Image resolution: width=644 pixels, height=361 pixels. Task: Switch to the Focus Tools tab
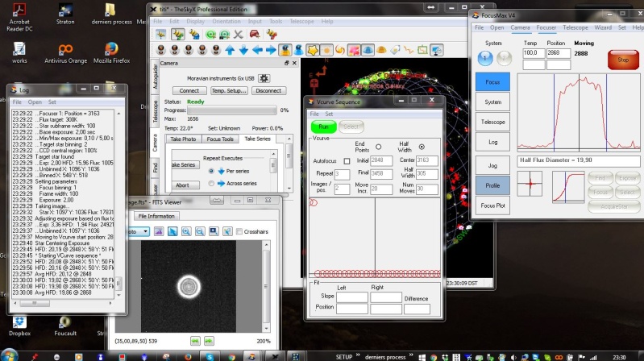tap(221, 139)
